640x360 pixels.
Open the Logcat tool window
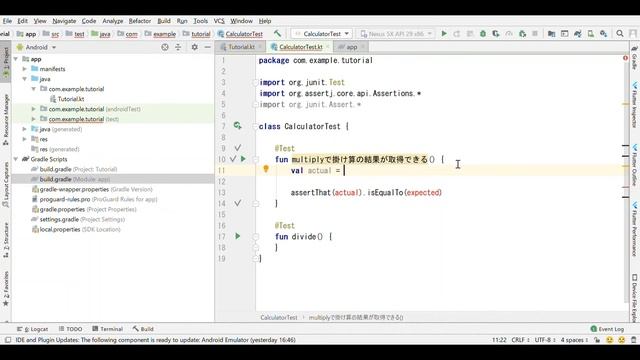(33, 329)
